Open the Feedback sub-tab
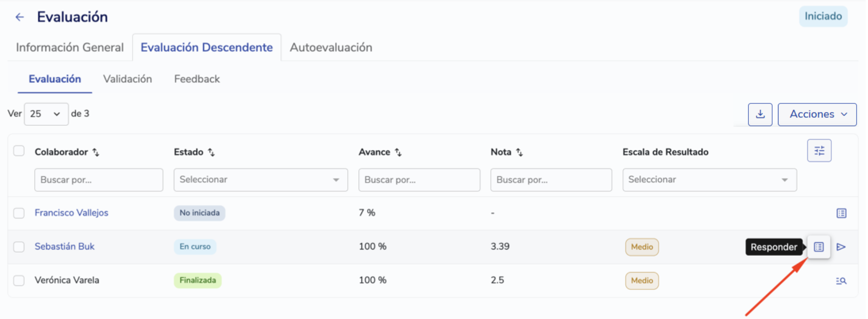This screenshot has height=319, width=868. click(x=197, y=79)
